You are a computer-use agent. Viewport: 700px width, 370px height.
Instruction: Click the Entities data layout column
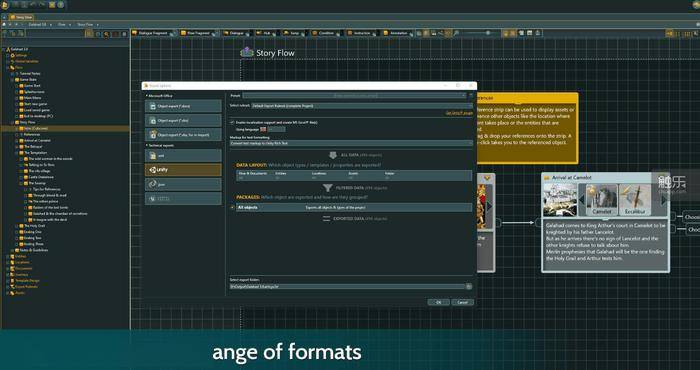point(281,173)
